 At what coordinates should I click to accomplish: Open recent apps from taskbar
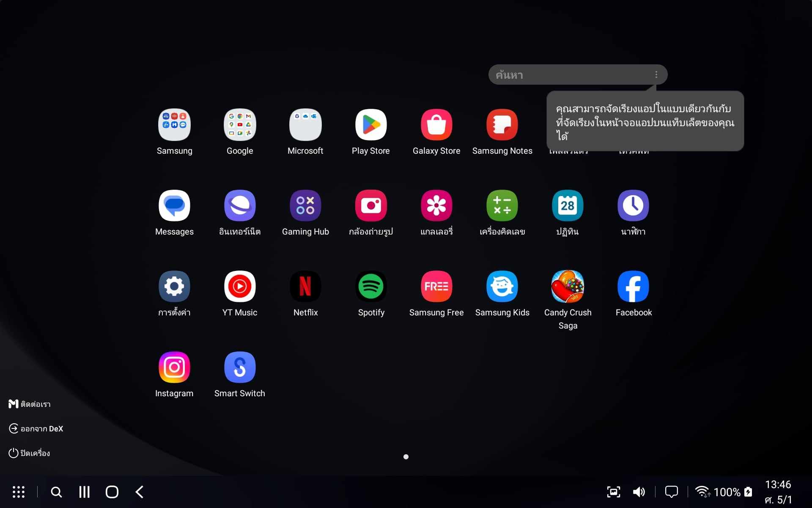pyautogui.click(x=85, y=492)
